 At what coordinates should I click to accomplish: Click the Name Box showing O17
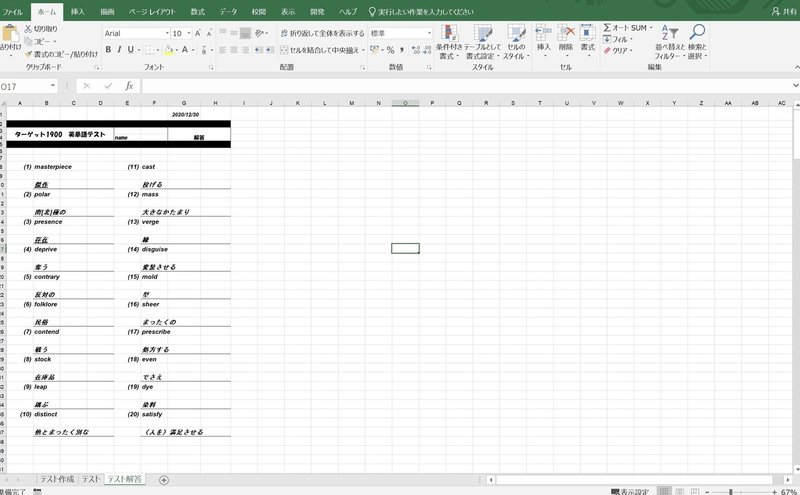coord(28,86)
